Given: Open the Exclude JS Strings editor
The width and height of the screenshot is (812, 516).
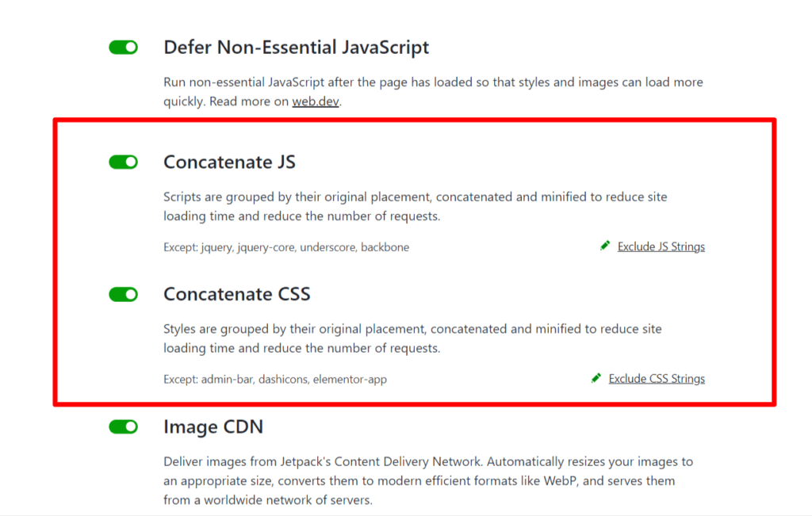Looking at the screenshot, I should click(661, 246).
